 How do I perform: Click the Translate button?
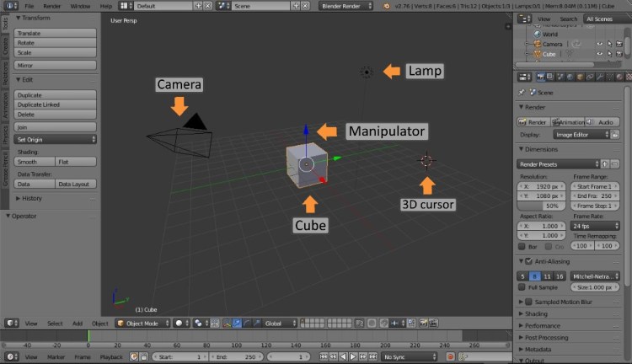click(x=56, y=33)
